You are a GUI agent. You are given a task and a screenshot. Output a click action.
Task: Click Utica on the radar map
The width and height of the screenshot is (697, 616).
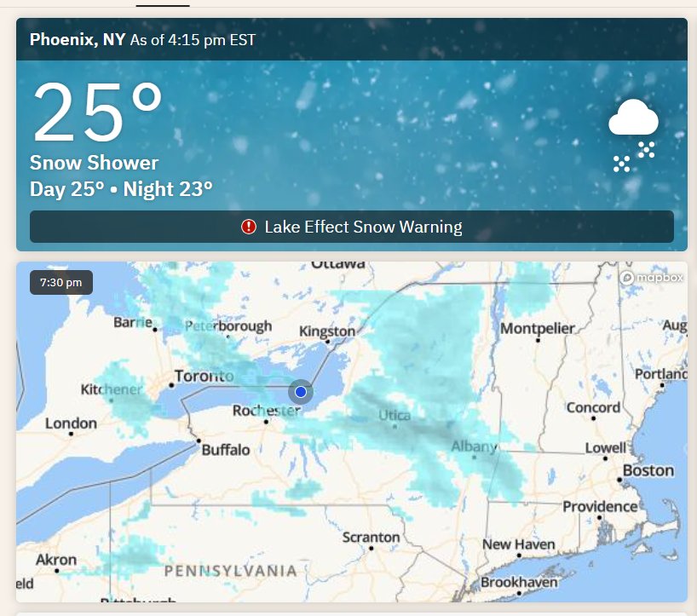[x=395, y=415]
